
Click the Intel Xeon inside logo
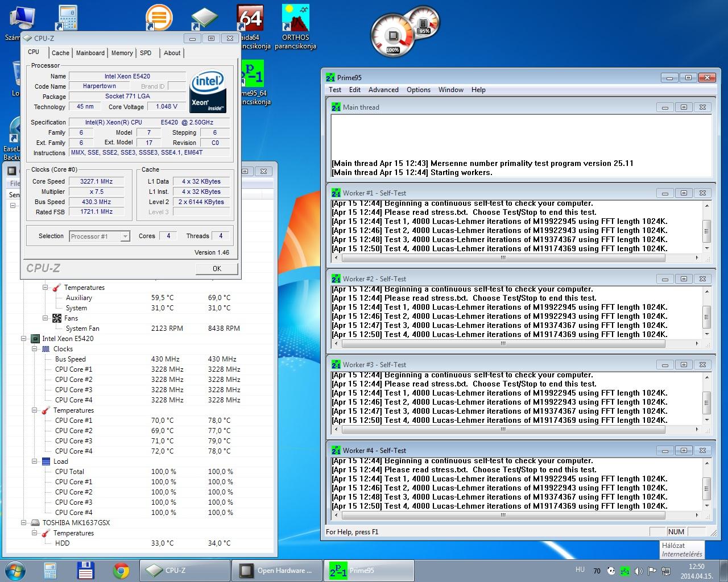point(208,91)
